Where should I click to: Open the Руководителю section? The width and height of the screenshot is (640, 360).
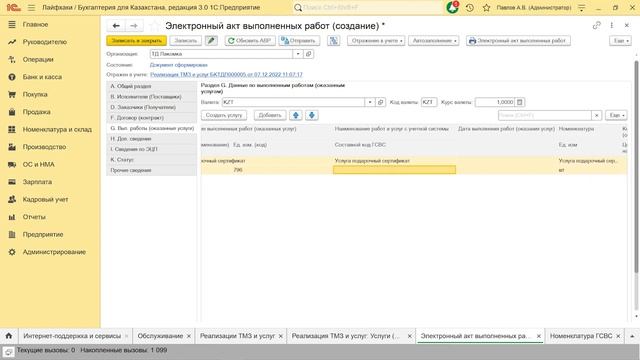(44, 42)
